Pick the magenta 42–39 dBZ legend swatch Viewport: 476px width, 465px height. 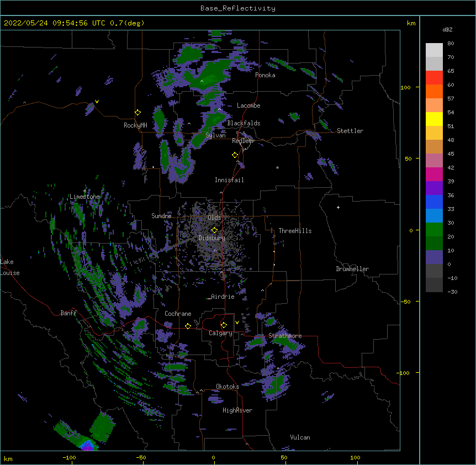tap(434, 174)
